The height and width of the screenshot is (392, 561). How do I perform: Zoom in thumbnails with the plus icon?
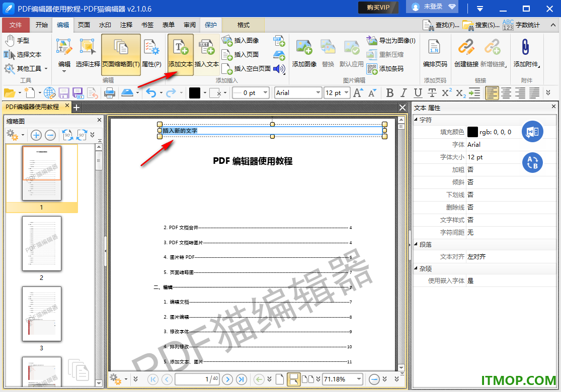coord(36,135)
